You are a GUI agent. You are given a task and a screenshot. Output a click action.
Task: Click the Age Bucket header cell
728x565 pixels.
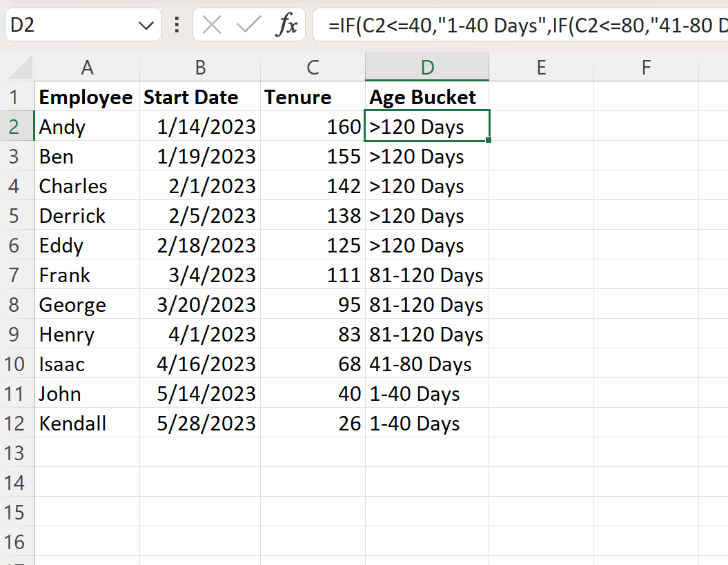click(x=426, y=97)
